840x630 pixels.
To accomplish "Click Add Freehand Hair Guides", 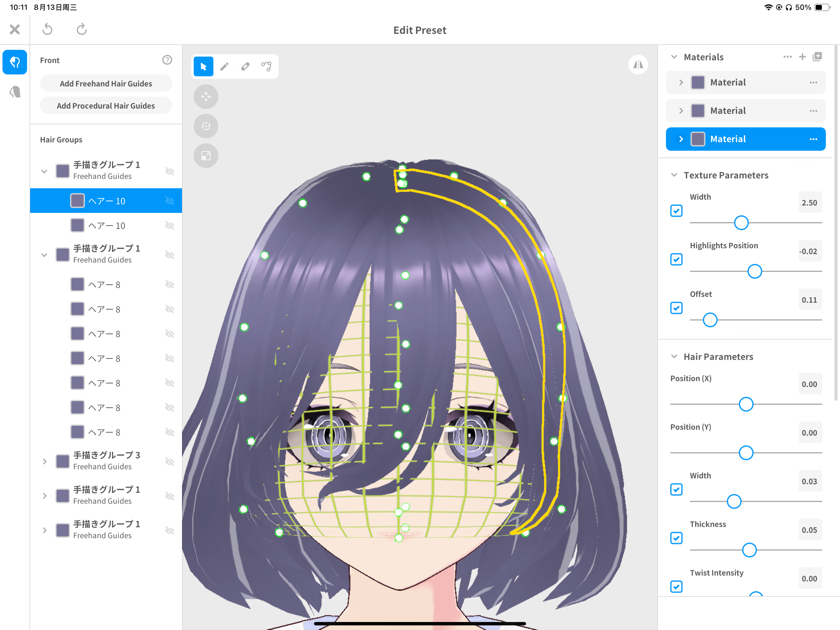I will pos(105,84).
